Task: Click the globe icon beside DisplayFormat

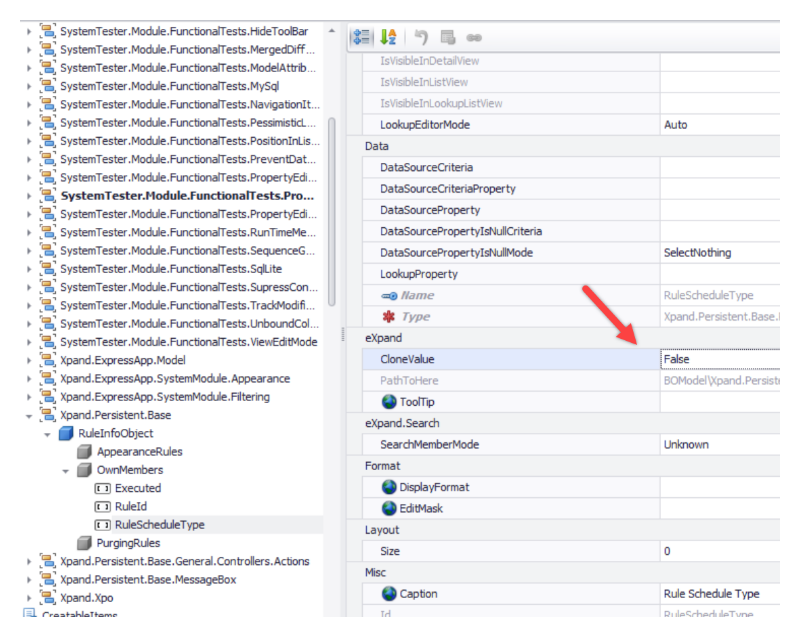Action: 389,487
